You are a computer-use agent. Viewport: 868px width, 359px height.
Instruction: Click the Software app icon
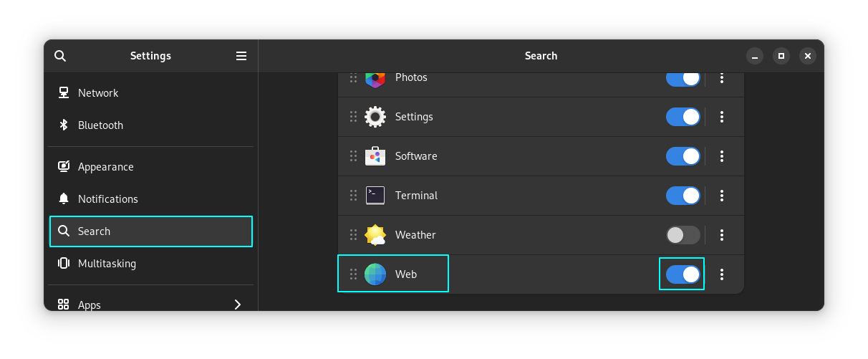click(x=375, y=156)
